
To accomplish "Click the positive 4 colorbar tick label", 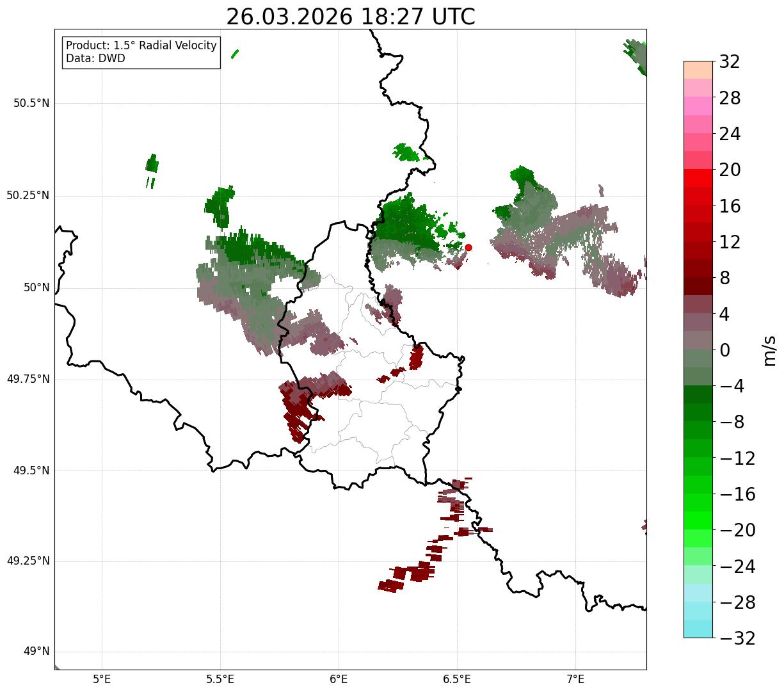I will [x=724, y=314].
